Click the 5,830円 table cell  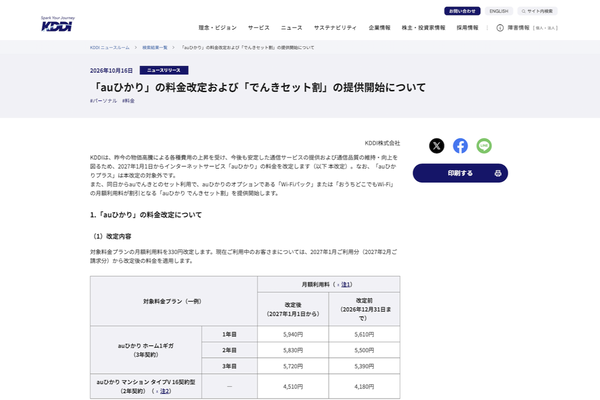coord(293,350)
